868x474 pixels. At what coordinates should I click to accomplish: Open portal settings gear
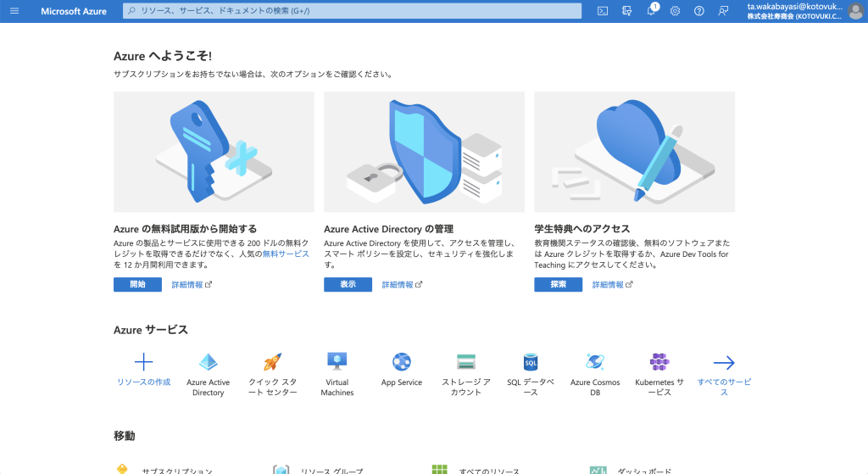click(675, 10)
